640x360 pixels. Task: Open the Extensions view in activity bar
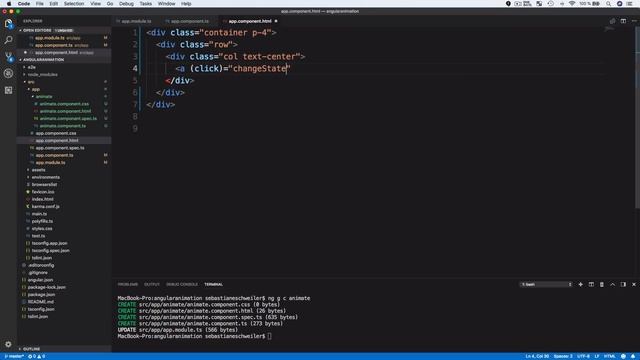(x=8, y=90)
